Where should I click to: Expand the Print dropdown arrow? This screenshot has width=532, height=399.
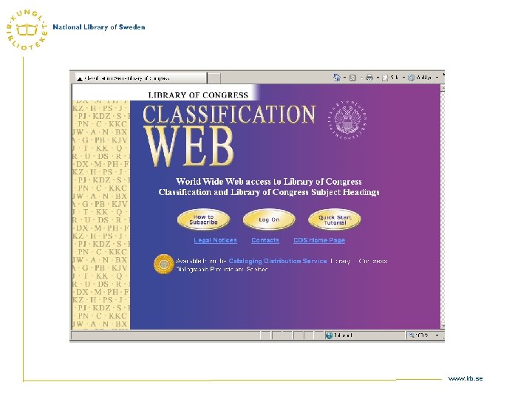pos(378,78)
